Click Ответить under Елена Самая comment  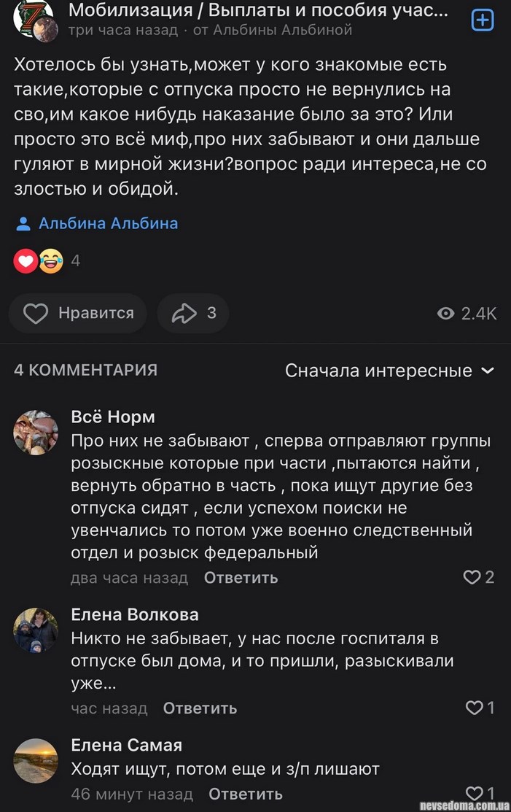(245, 794)
